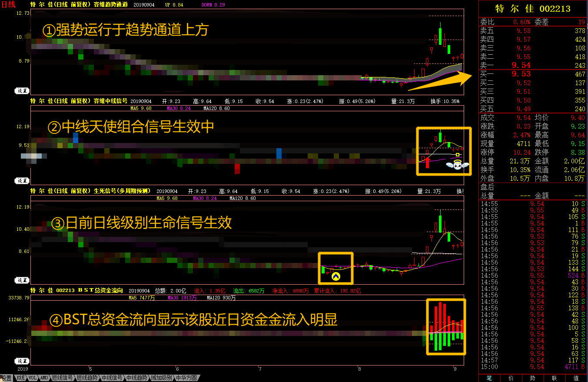Select the 买一 9.53 order row
This screenshot has width=588, height=382.
click(533, 74)
